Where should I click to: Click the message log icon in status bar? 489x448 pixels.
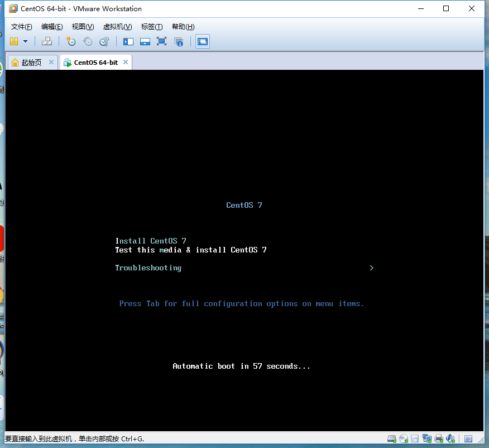pyautogui.click(x=468, y=439)
